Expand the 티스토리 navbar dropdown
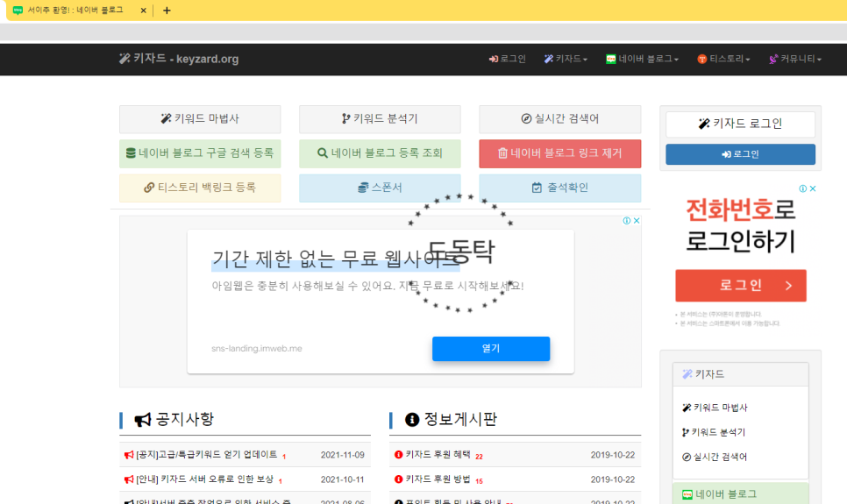Viewport: 847px width, 504px height. coord(723,59)
